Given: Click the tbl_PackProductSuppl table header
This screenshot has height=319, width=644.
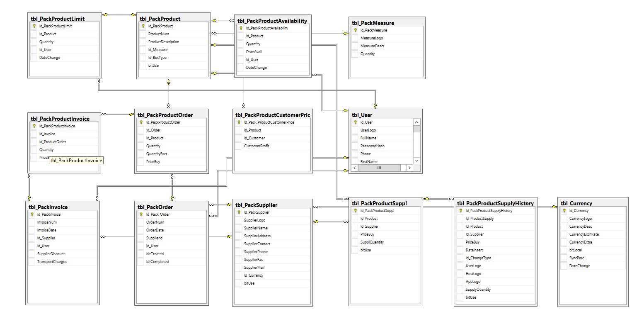Looking at the screenshot, I should [x=379, y=203].
